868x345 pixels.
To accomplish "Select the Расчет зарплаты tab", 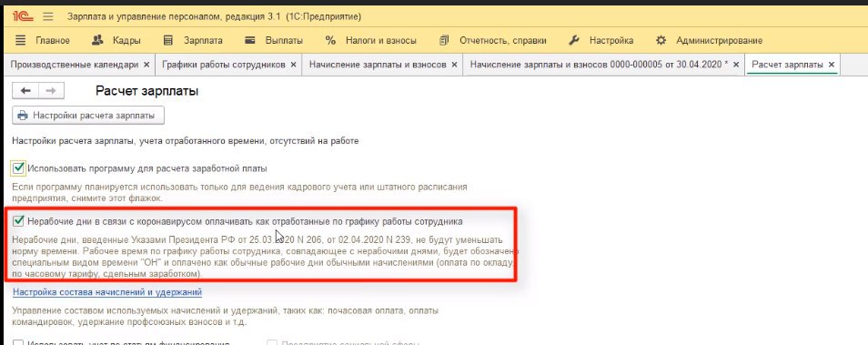I will click(787, 65).
